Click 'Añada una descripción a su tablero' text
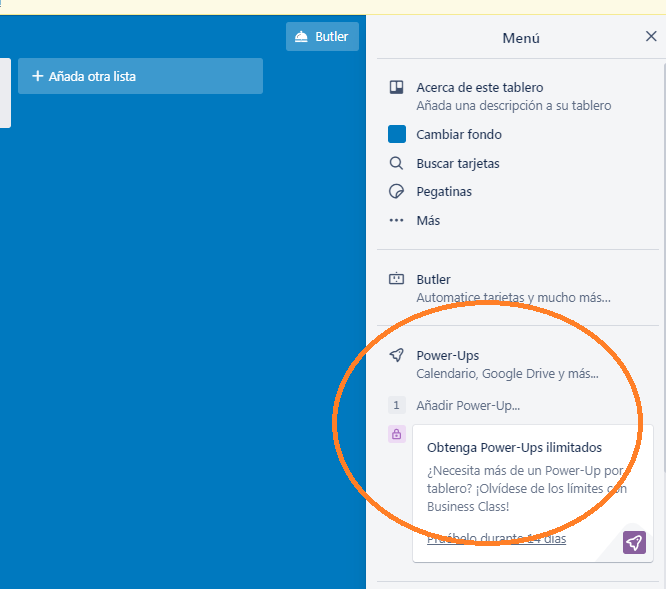The width and height of the screenshot is (666, 589). coord(514,105)
